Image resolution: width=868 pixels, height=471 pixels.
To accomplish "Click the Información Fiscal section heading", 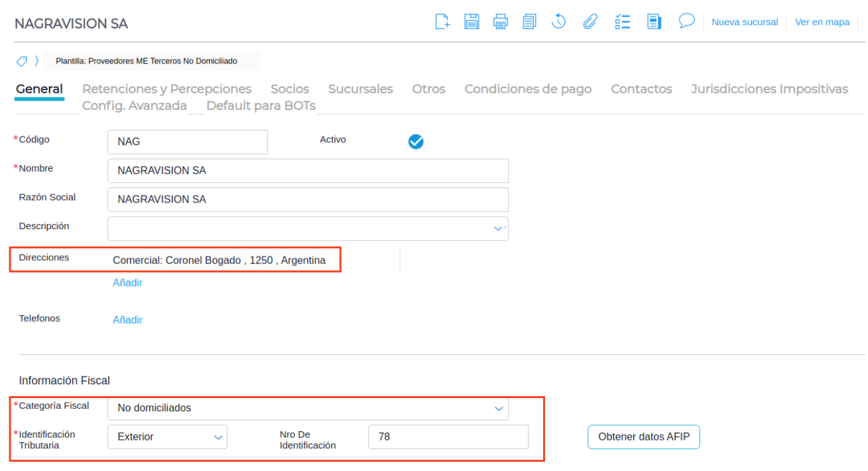I will (x=64, y=381).
